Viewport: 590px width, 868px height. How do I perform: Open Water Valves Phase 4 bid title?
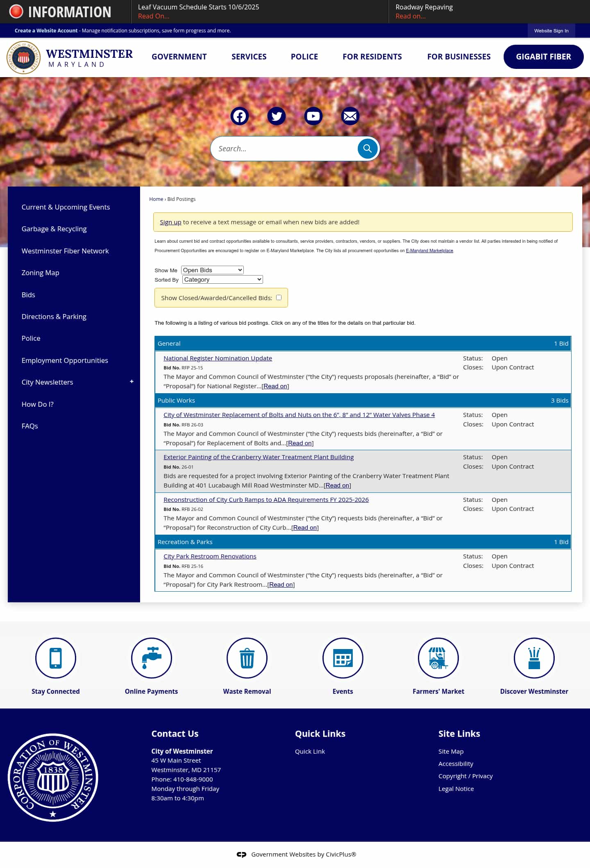pyautogui.click(x=299, y=415)
